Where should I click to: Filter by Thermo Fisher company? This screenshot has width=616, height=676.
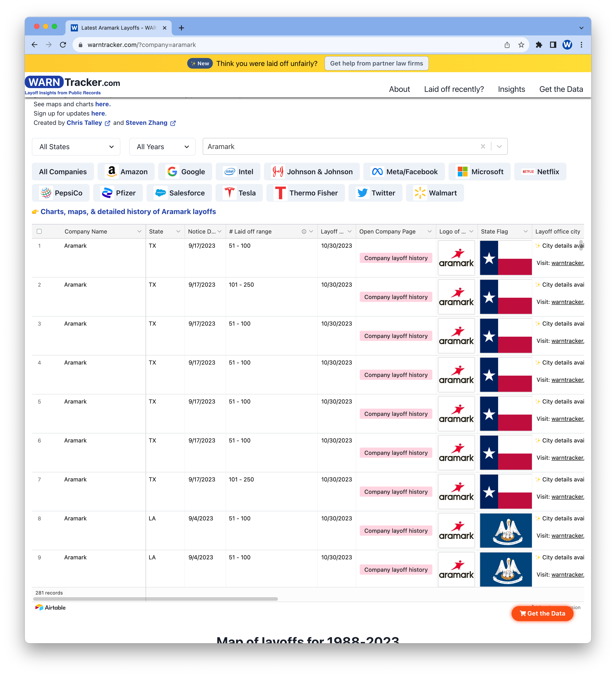[305, 193]
